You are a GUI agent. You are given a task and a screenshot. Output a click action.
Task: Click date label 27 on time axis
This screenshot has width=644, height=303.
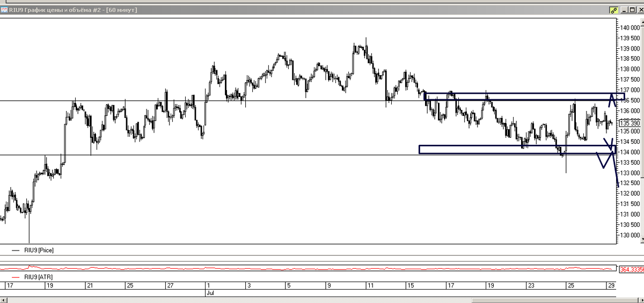[170, 286]
